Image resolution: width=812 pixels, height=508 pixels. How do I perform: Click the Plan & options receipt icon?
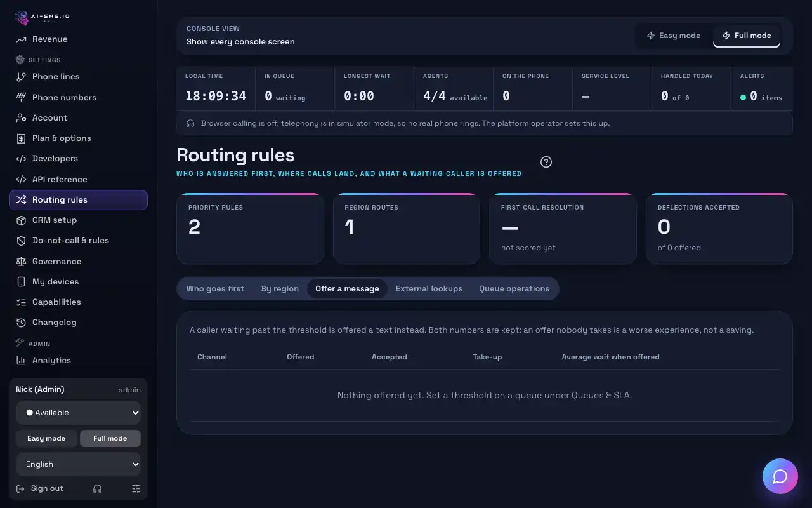tap(22, 138)
